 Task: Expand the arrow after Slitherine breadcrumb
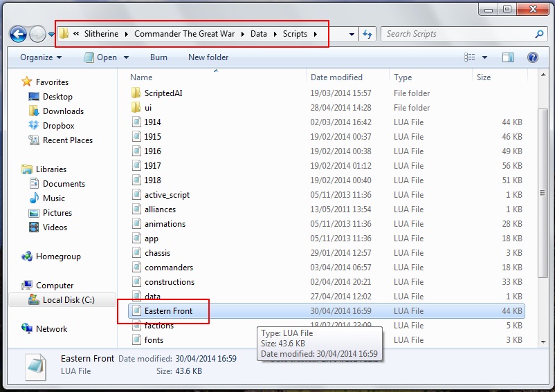coord(127,35)
